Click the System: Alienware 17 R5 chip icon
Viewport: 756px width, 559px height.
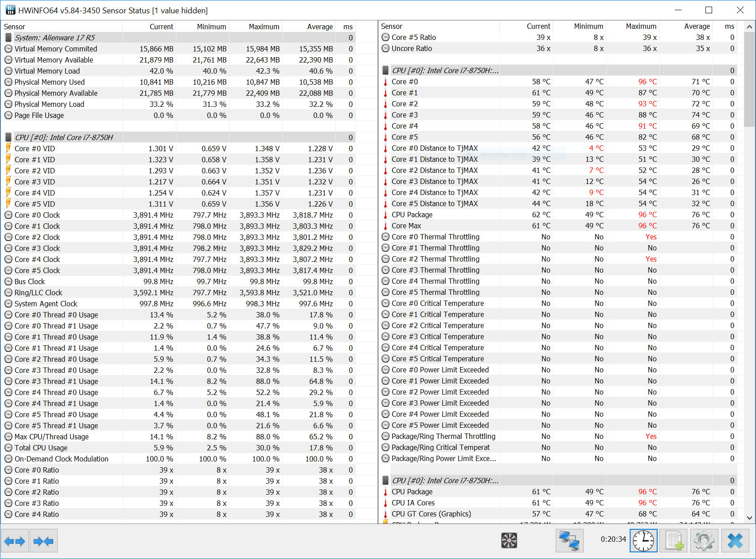8,38
